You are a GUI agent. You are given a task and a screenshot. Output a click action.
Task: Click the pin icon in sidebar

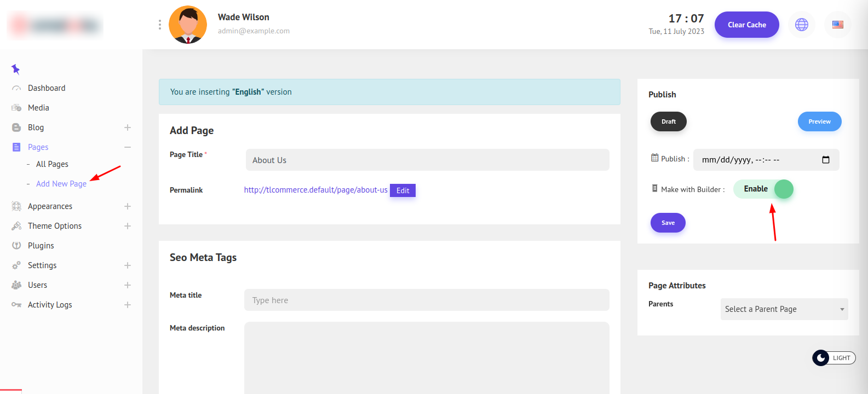pos(15,69)
